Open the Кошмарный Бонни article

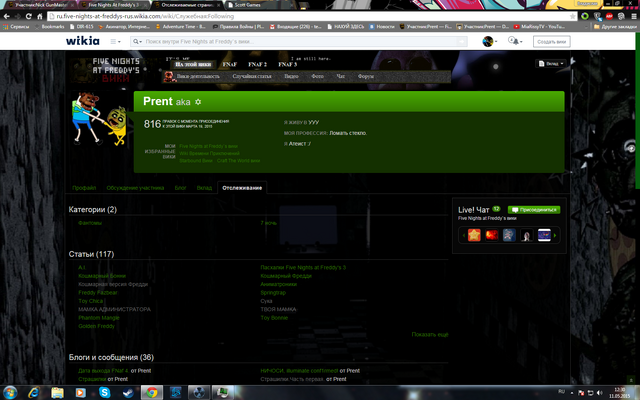coord(102,276)
